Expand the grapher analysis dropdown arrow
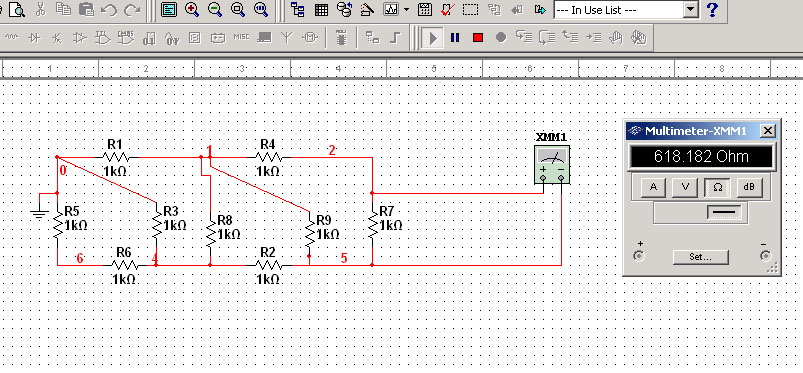The height and width of the screenshot is (373, 803). (406, 9)
